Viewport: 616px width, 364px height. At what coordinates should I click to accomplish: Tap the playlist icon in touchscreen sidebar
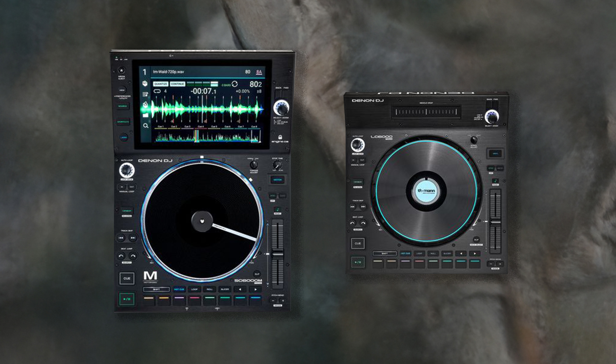[x=145, y=94]
